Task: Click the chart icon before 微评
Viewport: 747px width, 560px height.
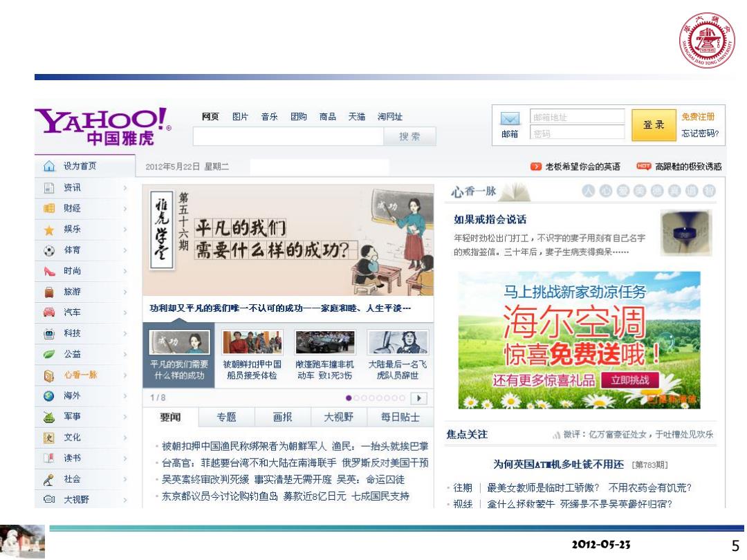Action: tap(556, 435)
